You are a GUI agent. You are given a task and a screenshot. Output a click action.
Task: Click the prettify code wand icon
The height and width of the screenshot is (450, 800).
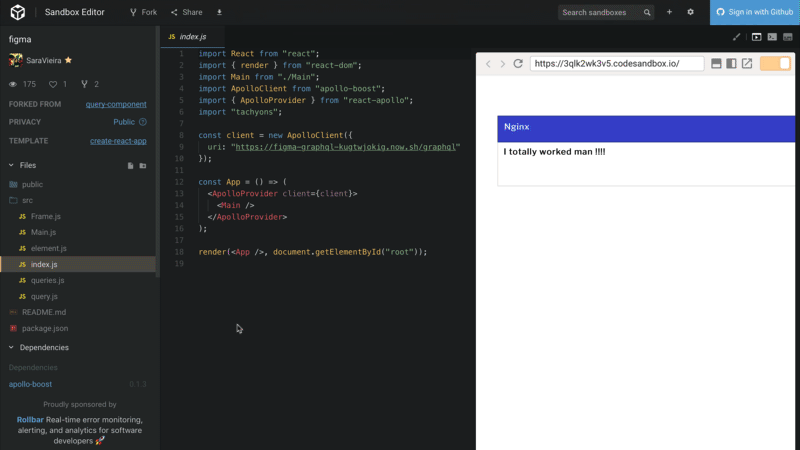coord(736,37)
